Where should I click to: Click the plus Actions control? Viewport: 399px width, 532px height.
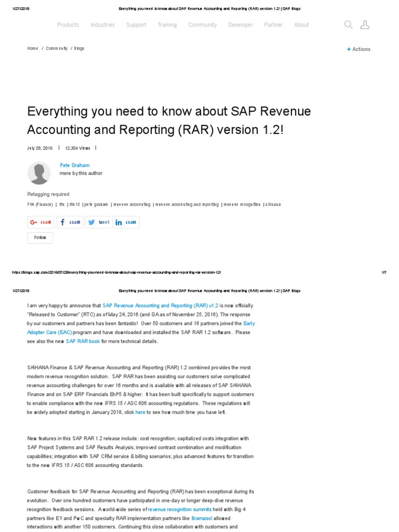tap(358, 49)
